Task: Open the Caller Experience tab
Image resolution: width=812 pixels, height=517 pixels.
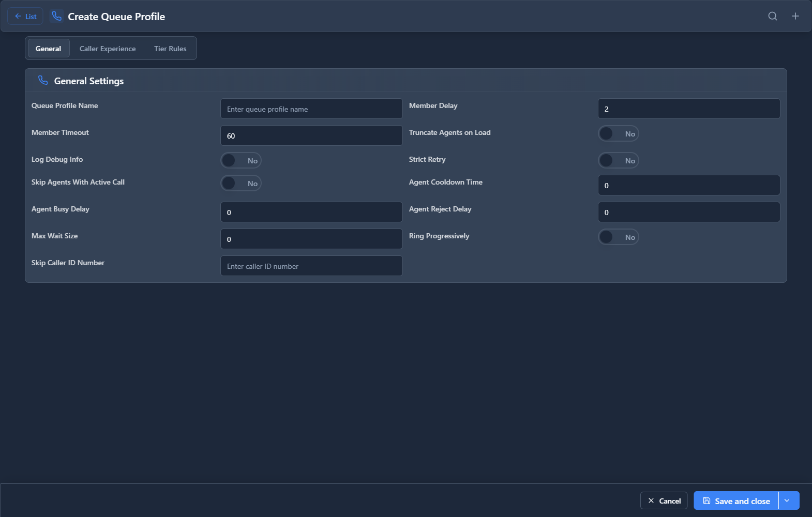Action: (108, 48)
